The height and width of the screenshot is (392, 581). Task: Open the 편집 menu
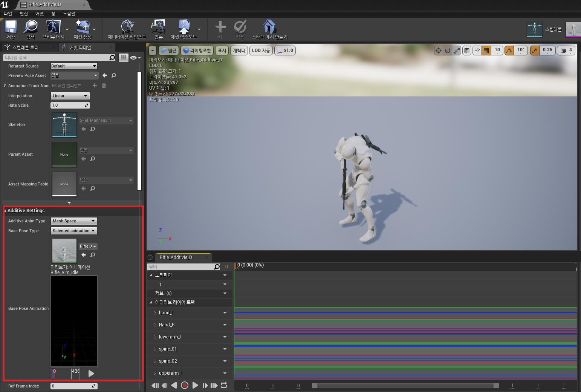tap(24, 14)
